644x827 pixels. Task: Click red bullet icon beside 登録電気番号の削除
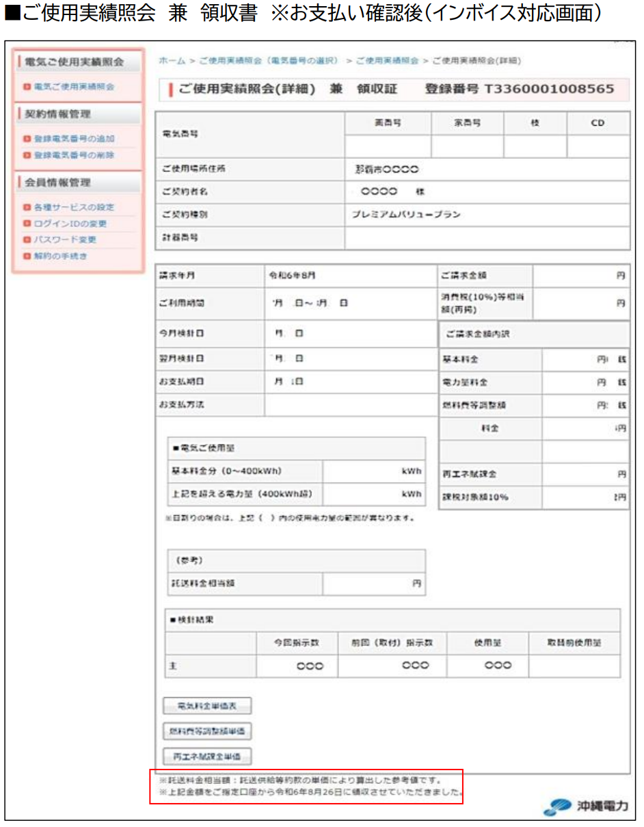(x=27, y=155)
